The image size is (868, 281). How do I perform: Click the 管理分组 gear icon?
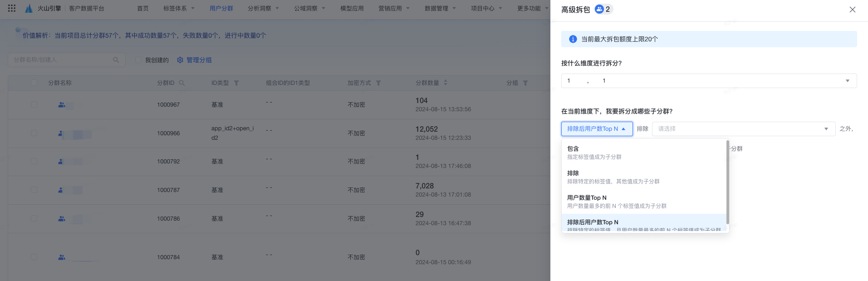click(180, 60)
